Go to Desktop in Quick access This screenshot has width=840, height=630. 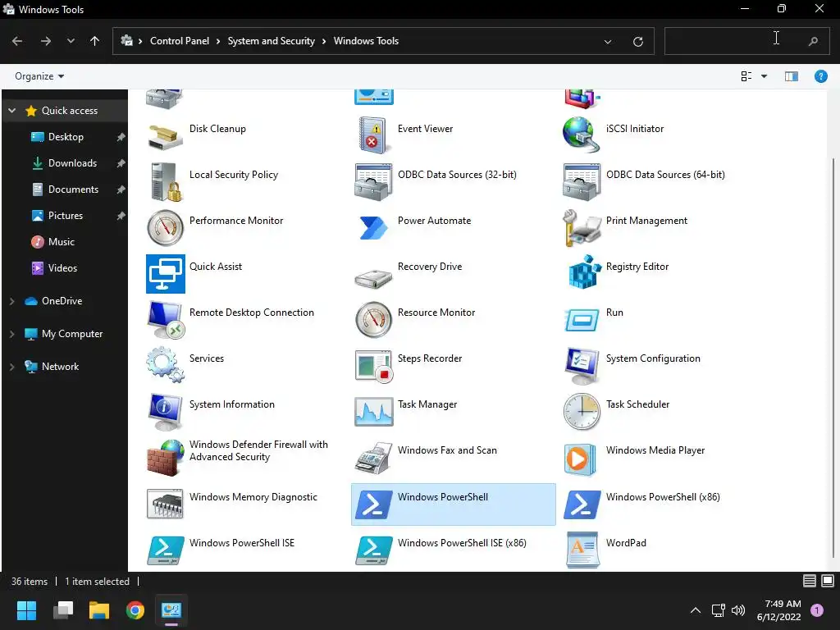pos(66,137)
